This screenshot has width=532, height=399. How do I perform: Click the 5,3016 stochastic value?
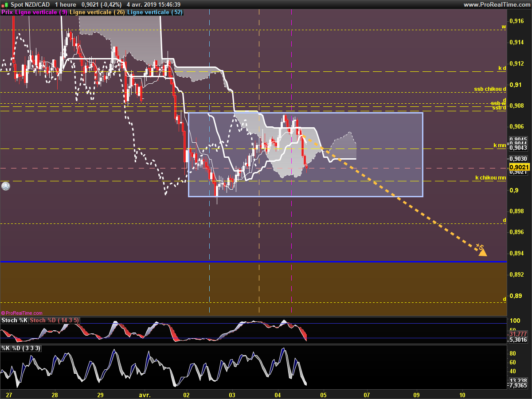[517, 340]
